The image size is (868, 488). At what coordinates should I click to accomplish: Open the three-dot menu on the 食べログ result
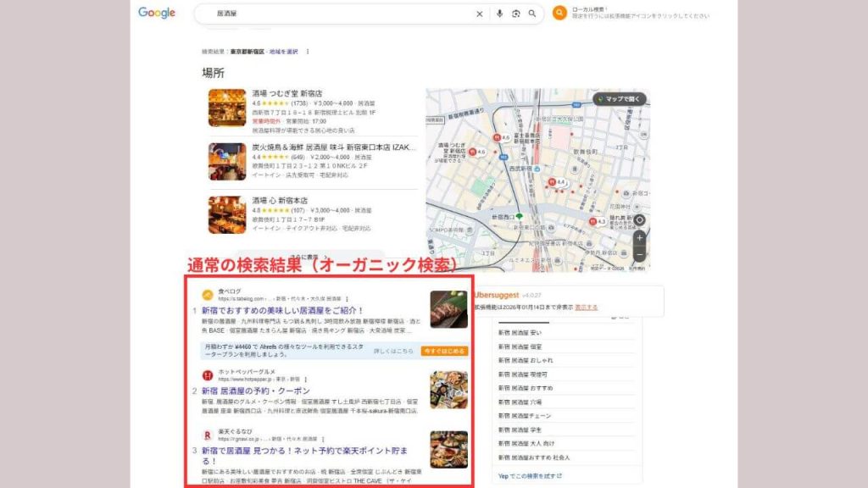point(346,299)
